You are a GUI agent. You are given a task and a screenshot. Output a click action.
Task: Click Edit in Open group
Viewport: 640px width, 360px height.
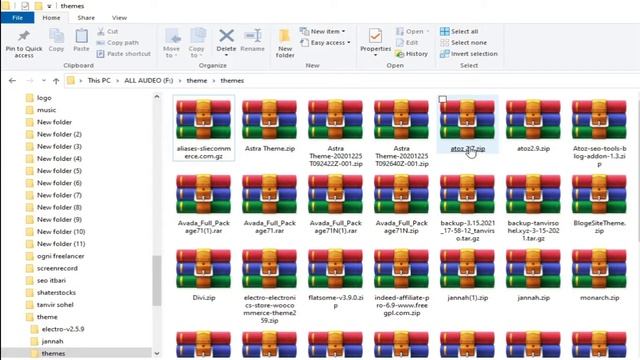click(x=407, y=42)
